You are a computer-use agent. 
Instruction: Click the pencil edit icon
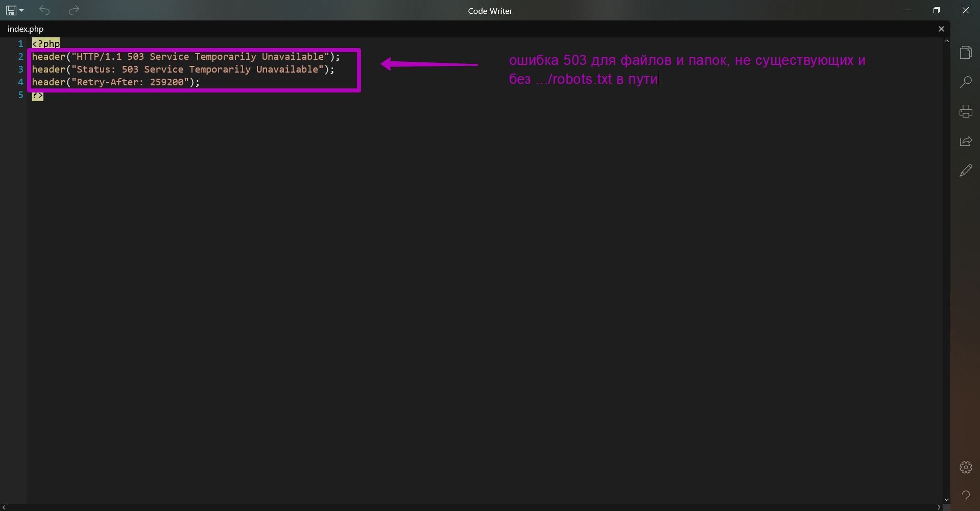pos(966,171)
